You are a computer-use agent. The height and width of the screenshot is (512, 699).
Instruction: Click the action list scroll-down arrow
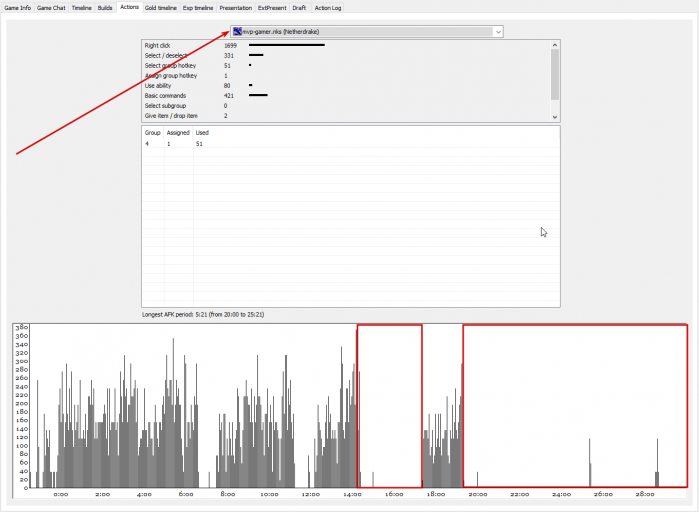555,117
